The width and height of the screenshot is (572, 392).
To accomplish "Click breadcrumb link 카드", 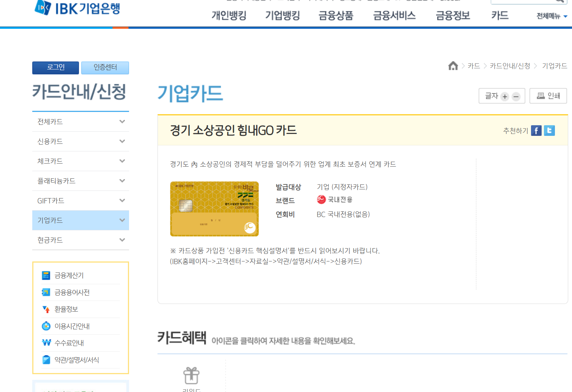I will coord(474,66).
